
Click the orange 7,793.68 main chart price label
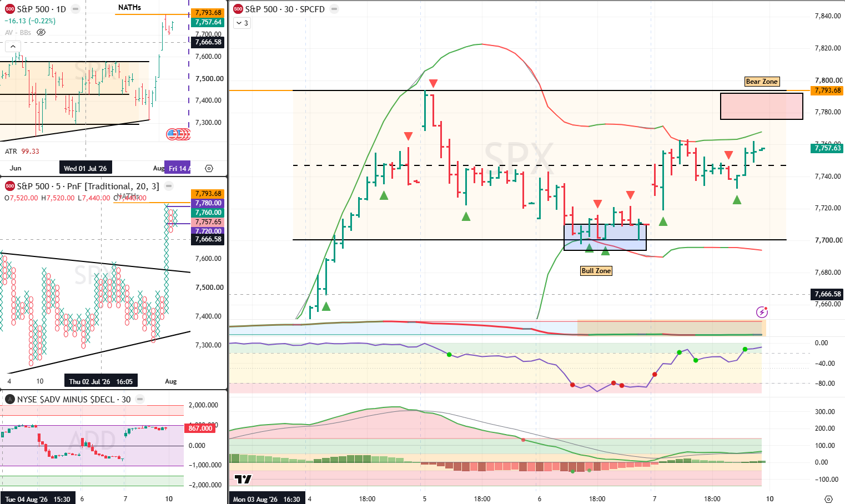[x=827, y=90]
